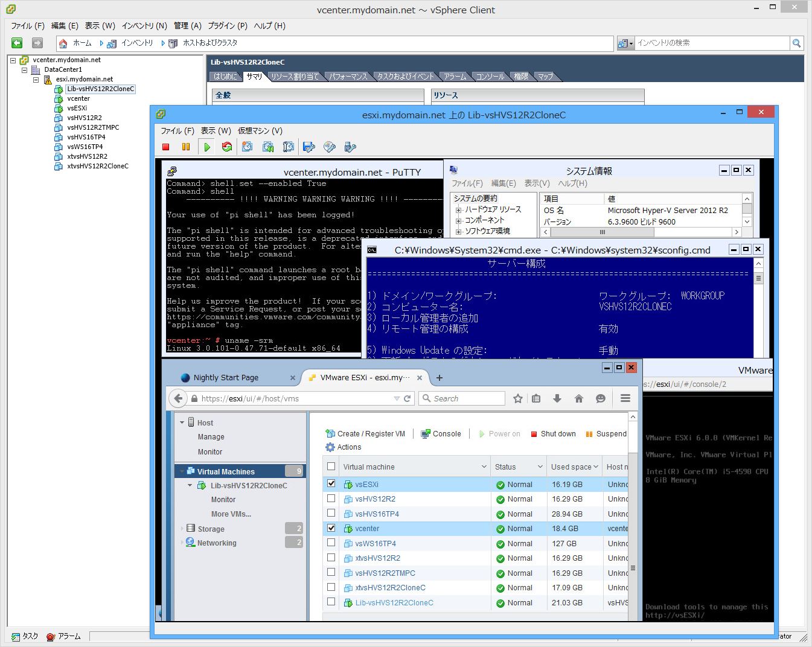Open the Firefox hamburger menu
The height and width of the screenshot is (647, 812).
(625, 398)
